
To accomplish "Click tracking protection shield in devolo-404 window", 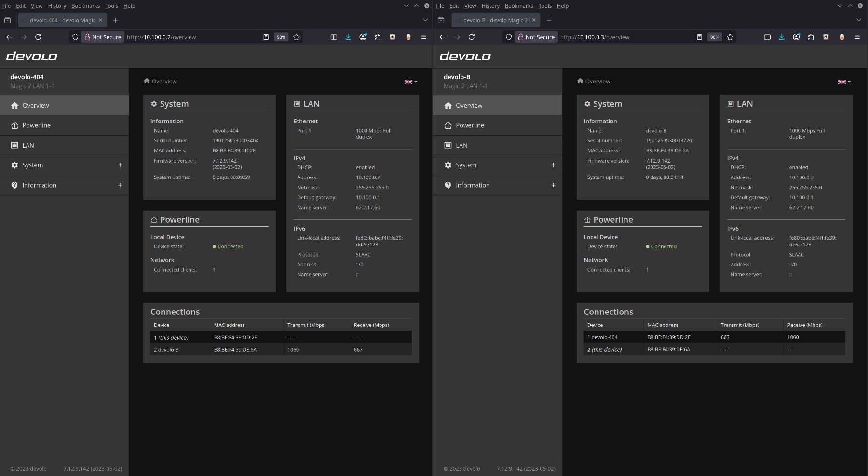I will click(x=75, y=37).
